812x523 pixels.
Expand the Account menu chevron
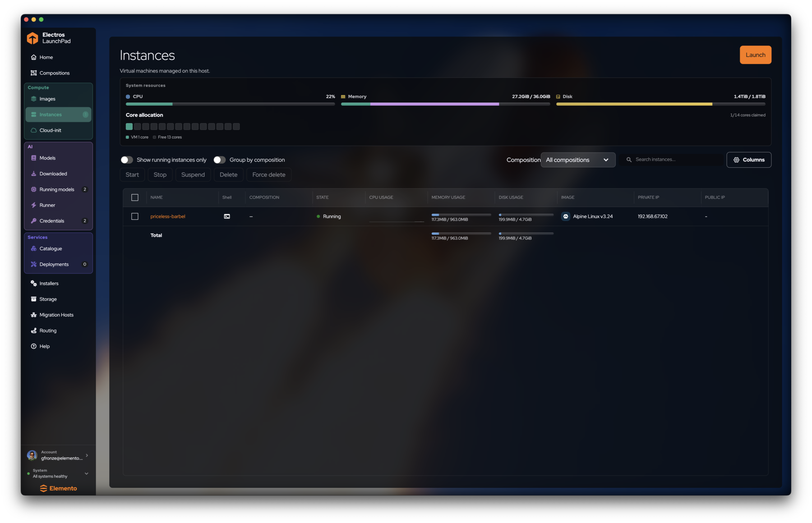pyautogui.click(x=87, y=455)
